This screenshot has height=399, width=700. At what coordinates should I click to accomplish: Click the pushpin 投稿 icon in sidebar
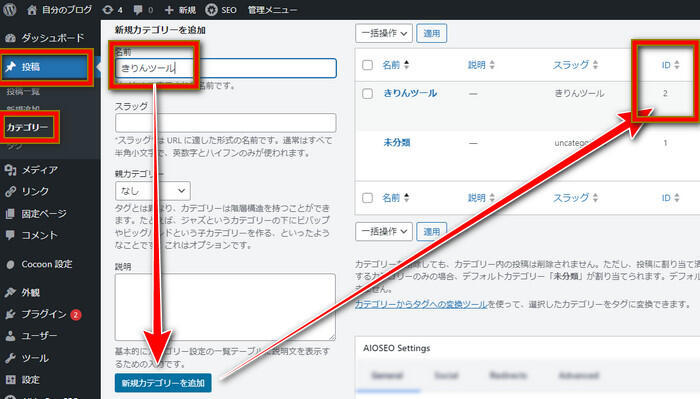tap(10, 67)
